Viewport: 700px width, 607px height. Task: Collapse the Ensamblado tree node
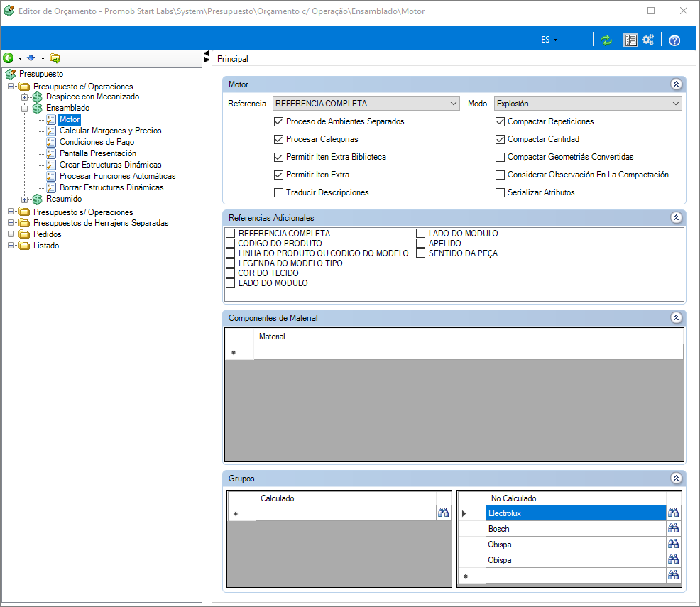[25, 109]
